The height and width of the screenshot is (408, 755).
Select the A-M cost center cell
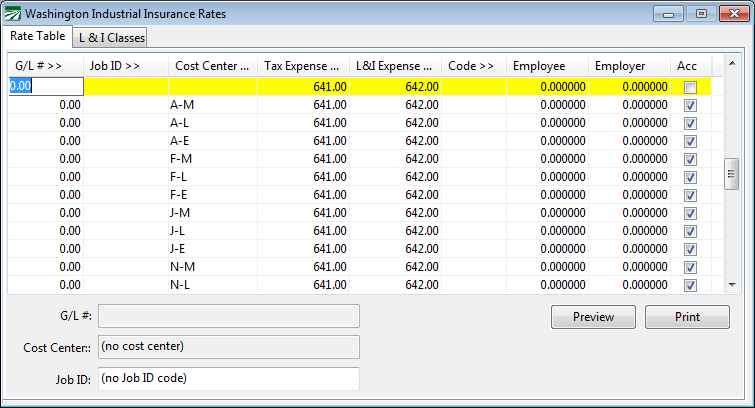pyautogui.click(x=213, y=105)
